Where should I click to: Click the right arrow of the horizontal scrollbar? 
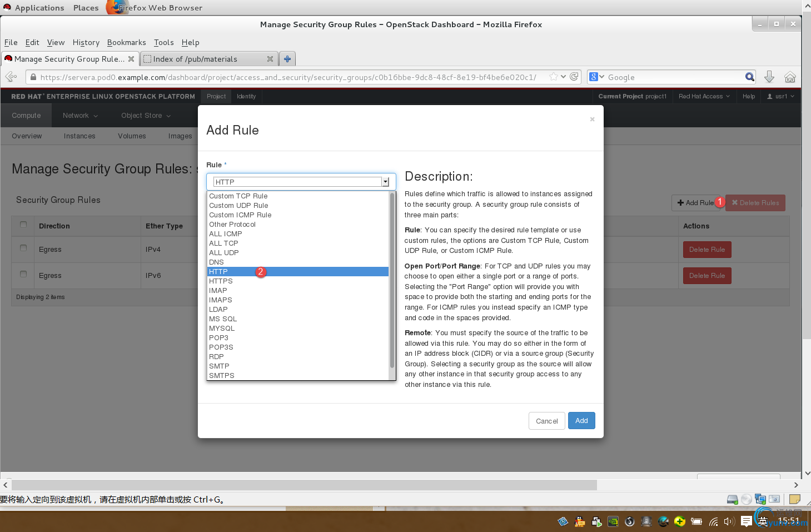pyautogui.click(x=795, y=485)
